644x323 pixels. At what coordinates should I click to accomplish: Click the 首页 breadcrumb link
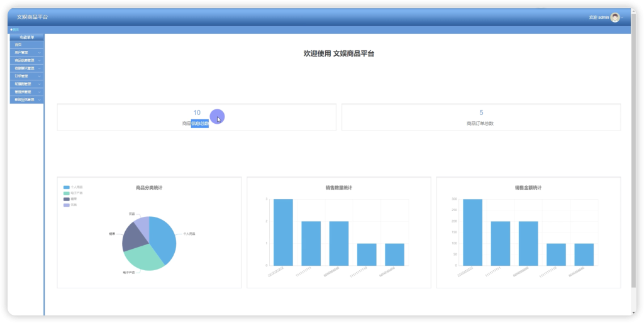pos(16,30)
